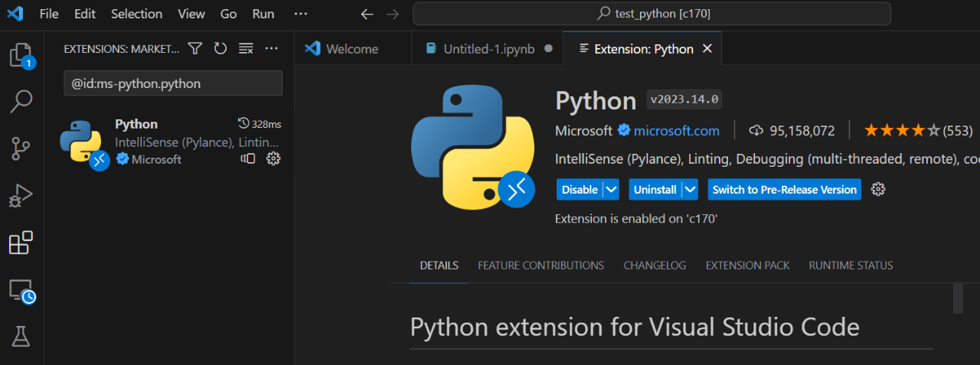The image size is (980, 365).
Task: Open the Runtime Status tab
Action: [851, 266]
